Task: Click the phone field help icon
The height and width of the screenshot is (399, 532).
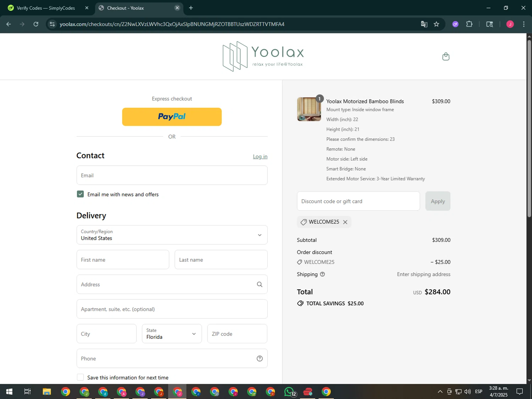Action: [260, 359]
